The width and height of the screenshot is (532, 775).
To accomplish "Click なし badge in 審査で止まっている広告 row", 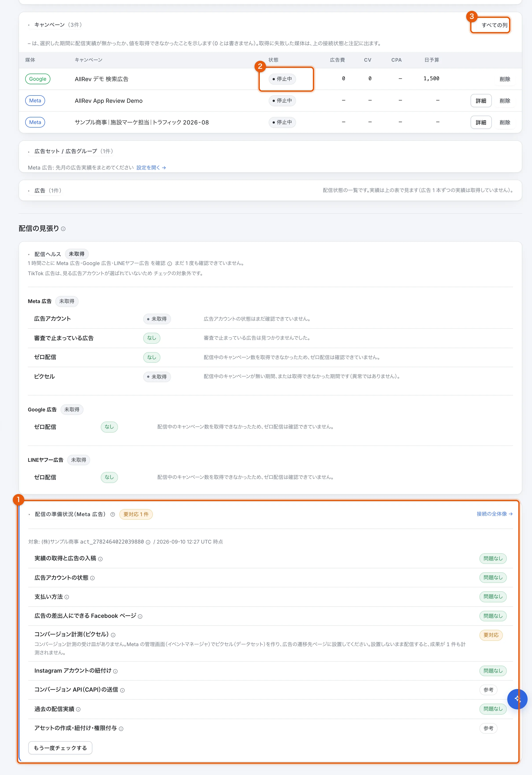I will (151, 338).
